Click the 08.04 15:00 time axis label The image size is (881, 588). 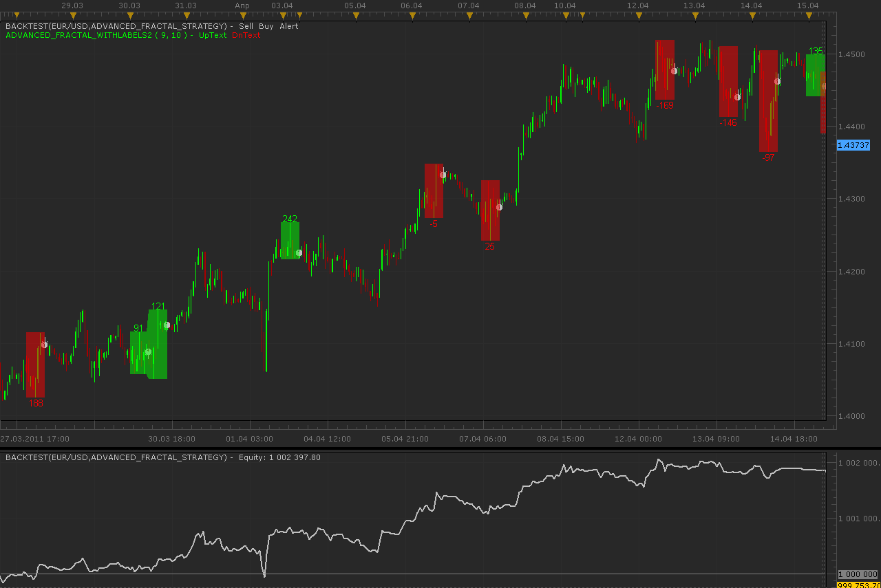[561, 439]
